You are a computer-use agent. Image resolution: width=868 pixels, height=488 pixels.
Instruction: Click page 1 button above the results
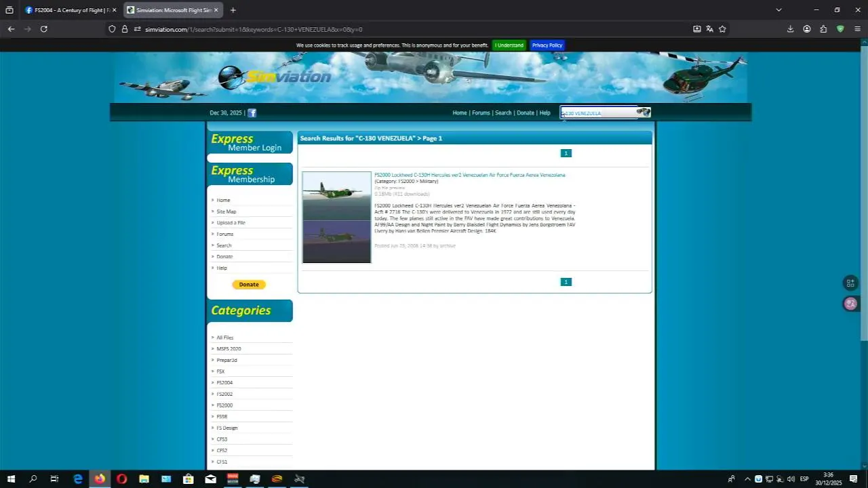pyautogui.click(x=566, y=153)
